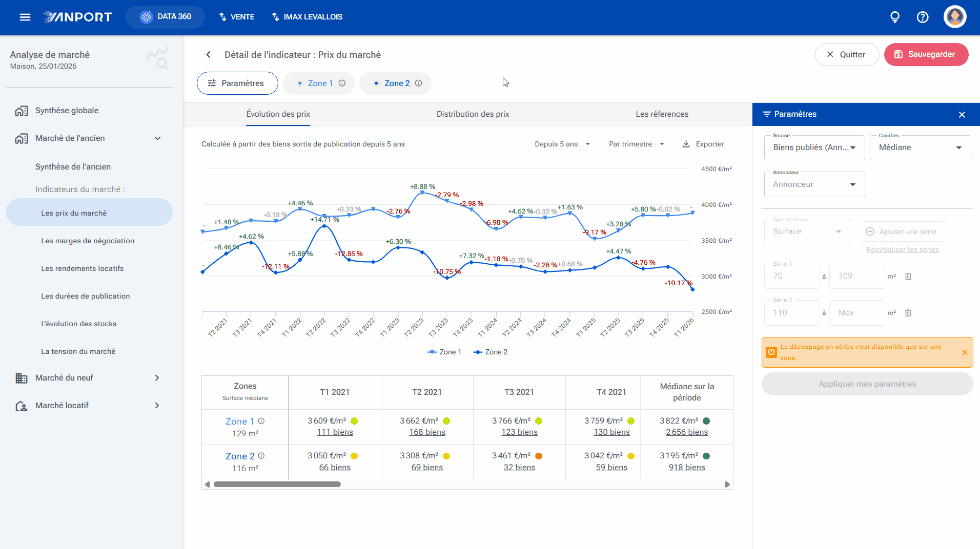Open the help question mark icon

[x=923, y=17]
